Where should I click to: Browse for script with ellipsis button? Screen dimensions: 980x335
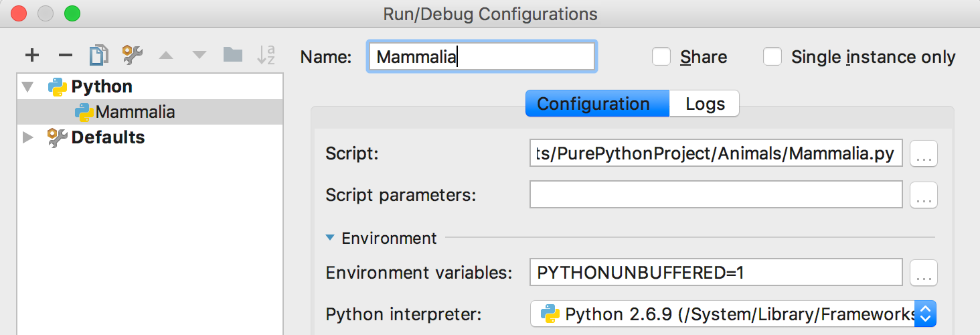(x=924, y=154)
